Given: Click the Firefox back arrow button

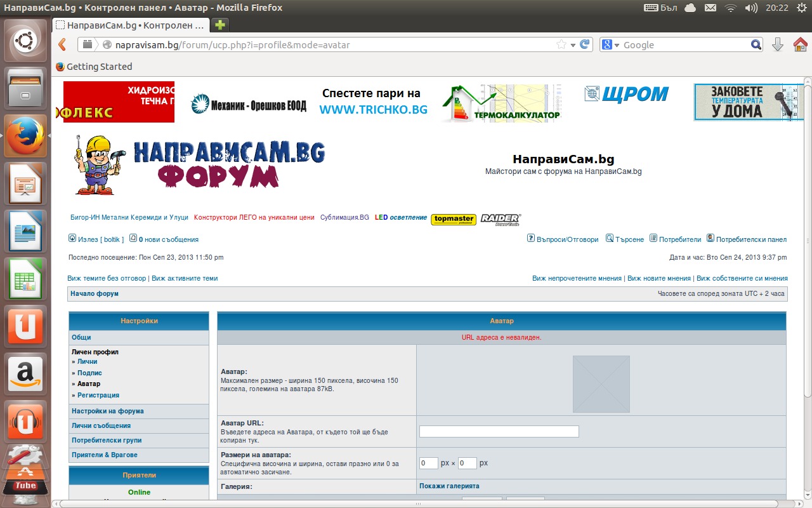Looking at the screenshot, I should point(62,44).
